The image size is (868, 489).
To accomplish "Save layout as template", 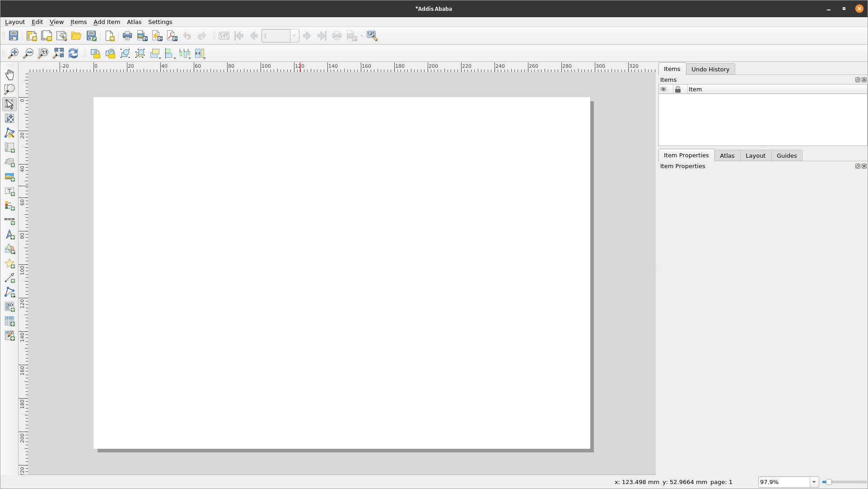I will [x=92, y=36].
